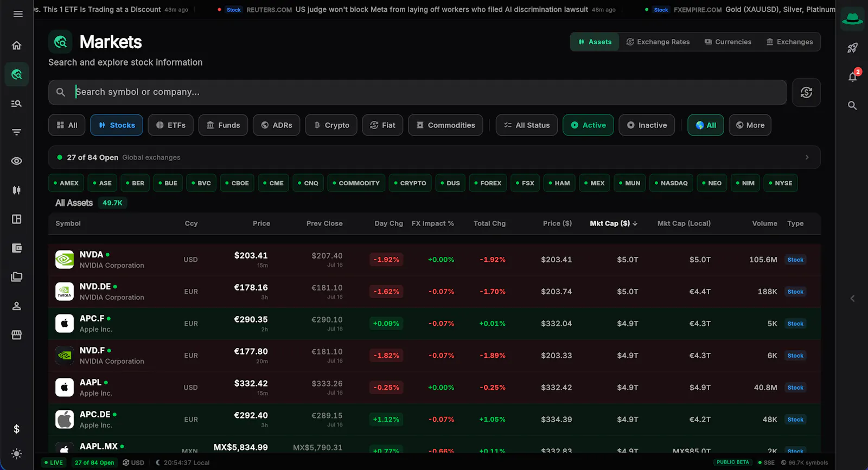Open the FXEmpire gold news headline
The width and height of the screenshot is (868, 470).
(780, 10)
